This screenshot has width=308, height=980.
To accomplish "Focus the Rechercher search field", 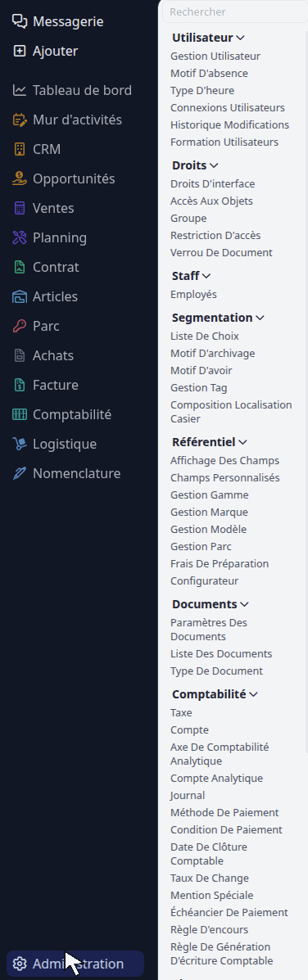I will pyautogui.click(x=234, y=12).
